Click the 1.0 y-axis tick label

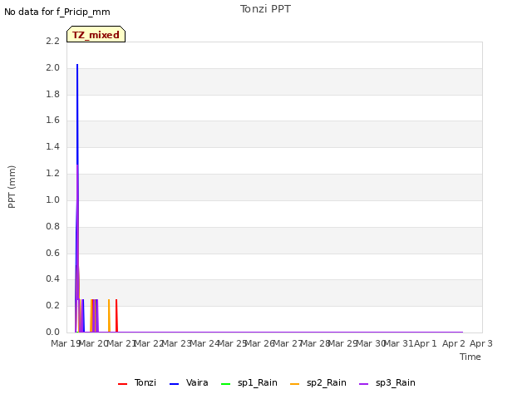click(x=52, y=199)
